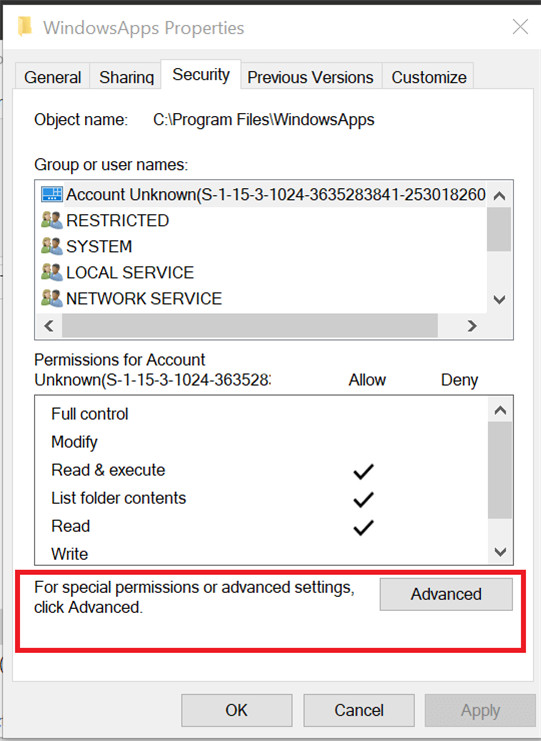
Task: Click the user list scroll-right arrow
Action: point(472,326)
